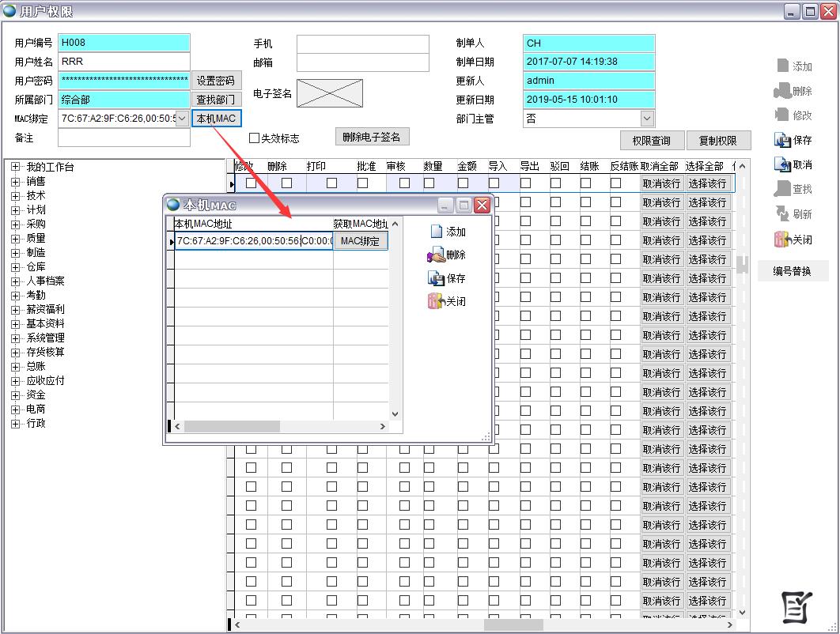The width and height of the screenshot is (840, 634).
Task: Click 添加 add icon in 本机MAC dialog
Action: (437, 232)
